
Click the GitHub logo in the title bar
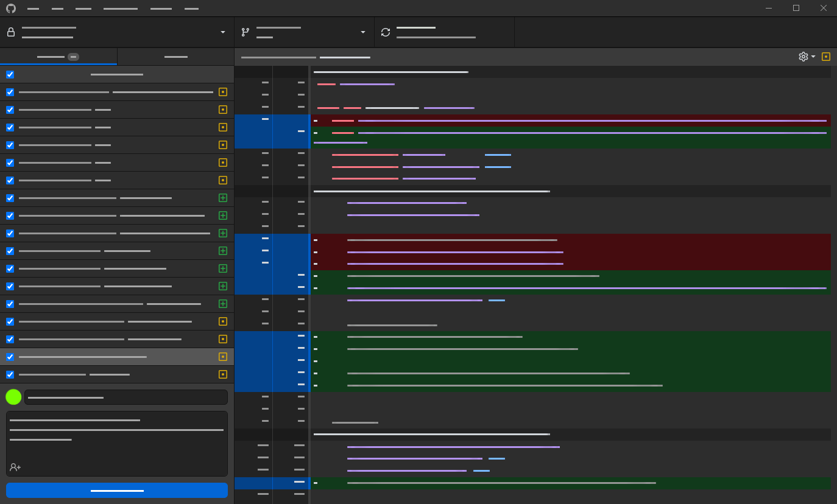click(x=11, y=9)
